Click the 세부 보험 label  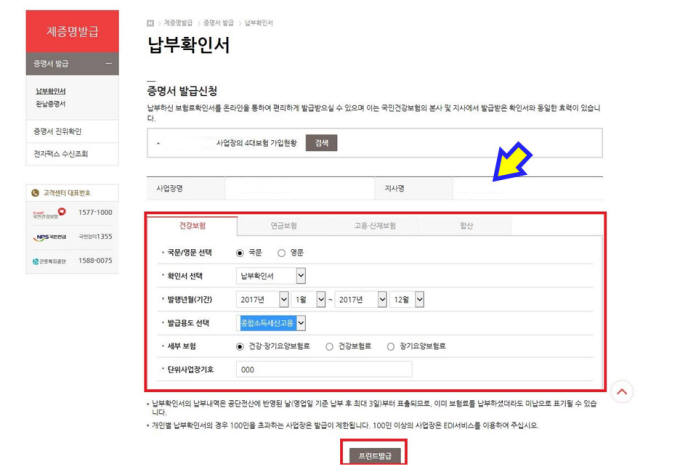click(181, 346)
